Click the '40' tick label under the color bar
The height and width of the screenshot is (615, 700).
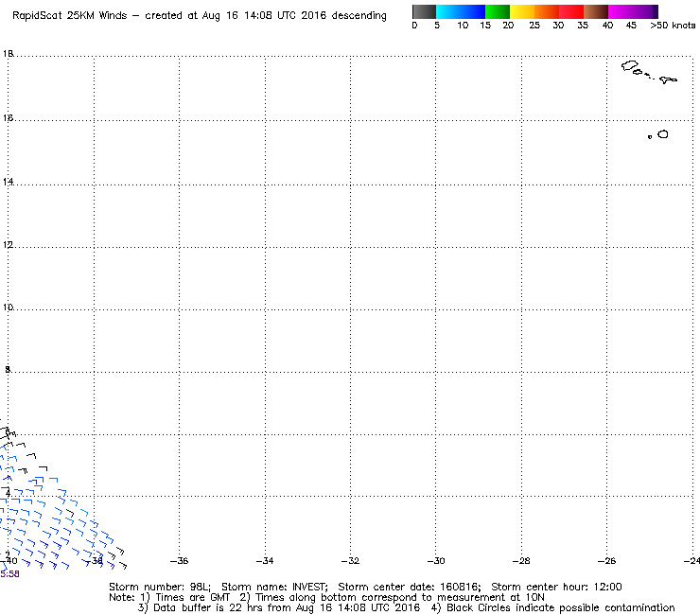(x=607, y=26)
